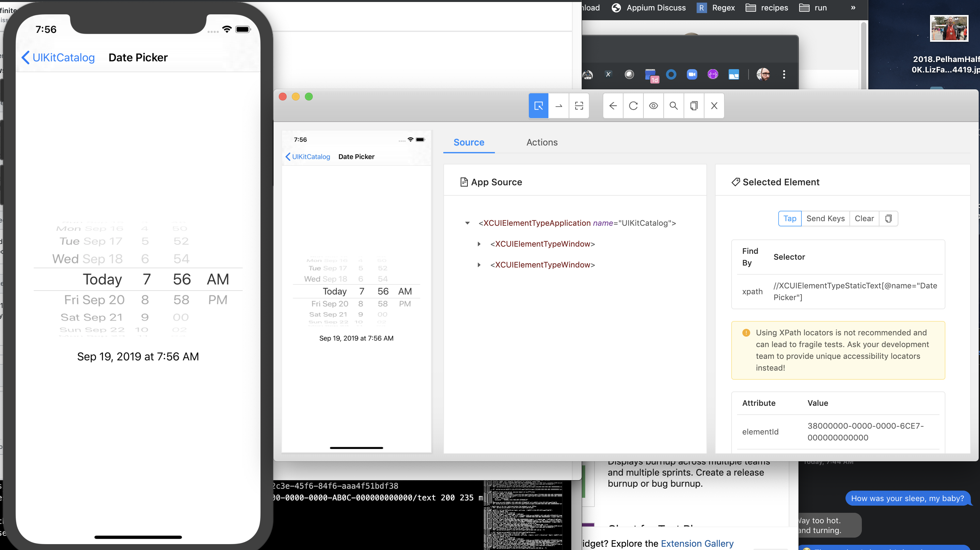980x550 pixels.
Task: Click 'Date Picker' title in inspector screenshot
Action: tap(356, 157)
